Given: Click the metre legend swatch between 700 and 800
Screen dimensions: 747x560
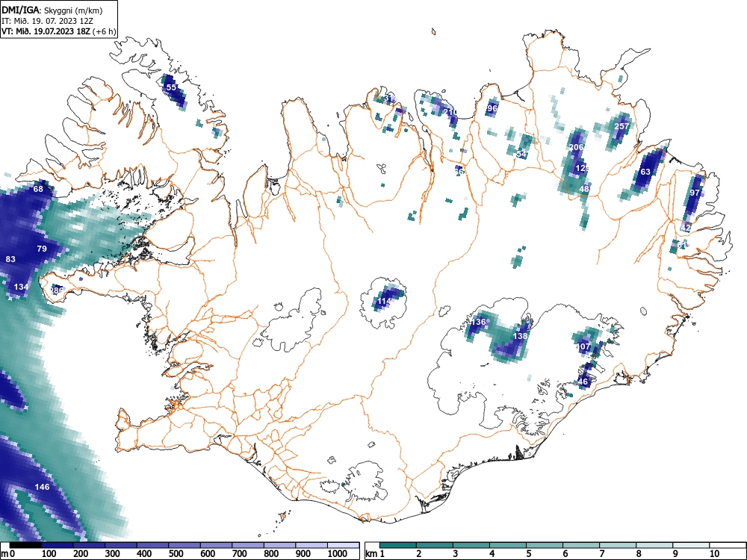Looking at the screenshot, I should point(248,545).
